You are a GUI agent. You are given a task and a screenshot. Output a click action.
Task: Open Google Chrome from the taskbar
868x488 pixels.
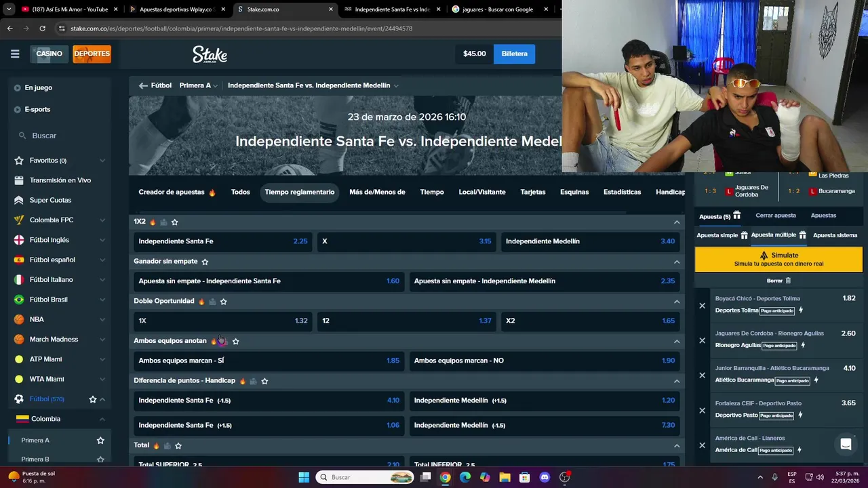coord(445,477)
